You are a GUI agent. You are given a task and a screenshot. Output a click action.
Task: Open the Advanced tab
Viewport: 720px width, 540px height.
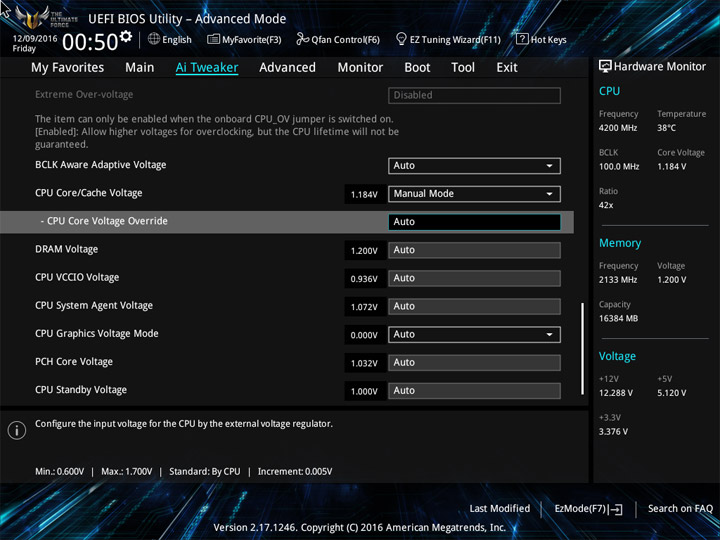pos(287,68)
